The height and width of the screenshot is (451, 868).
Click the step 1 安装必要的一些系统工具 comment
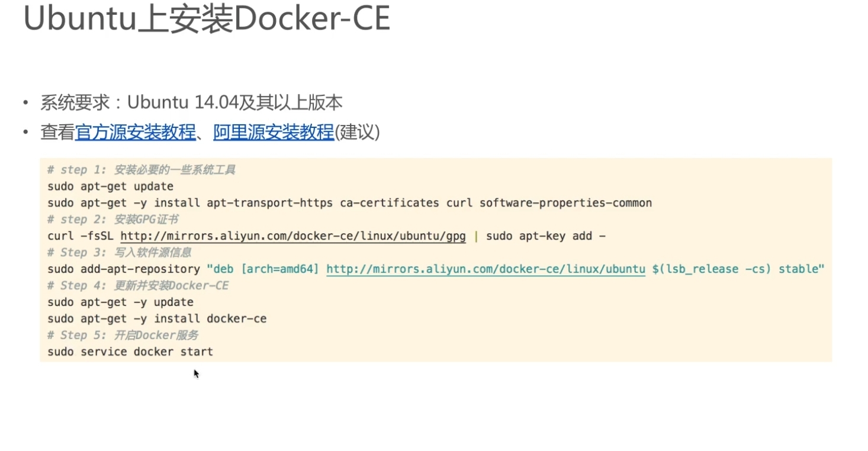[142, 170]
